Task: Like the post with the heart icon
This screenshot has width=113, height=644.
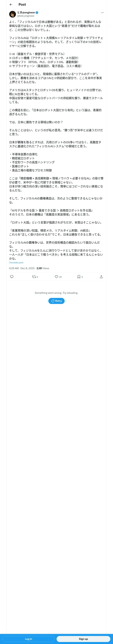Action: (57, 277)
